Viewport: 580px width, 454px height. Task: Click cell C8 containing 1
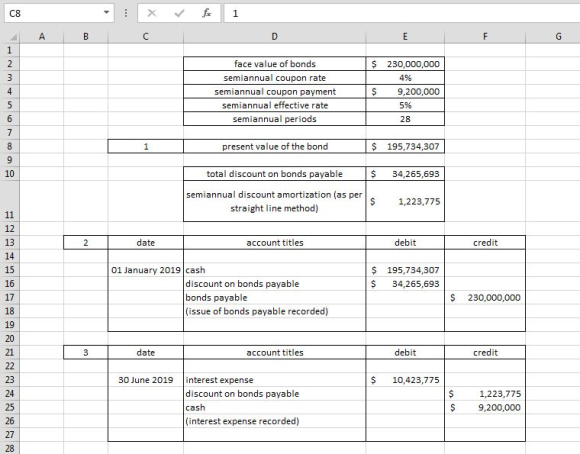[x=146, y=147]
